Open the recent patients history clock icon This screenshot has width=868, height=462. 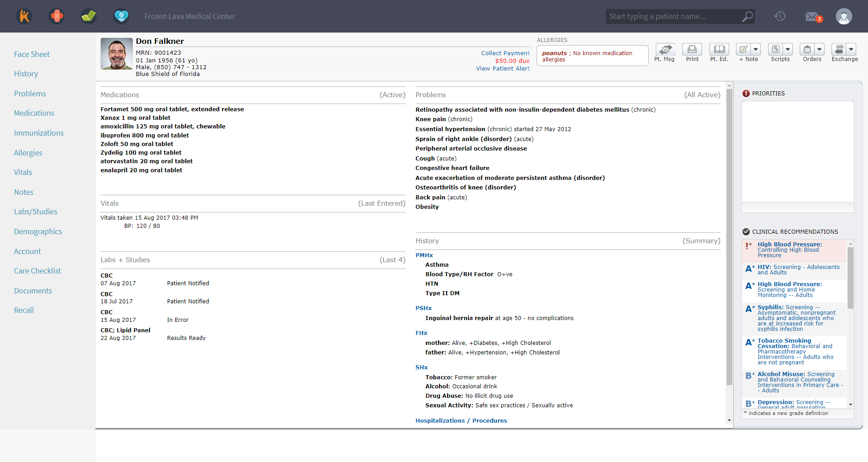pyautogui.click(x=780, y=17)
